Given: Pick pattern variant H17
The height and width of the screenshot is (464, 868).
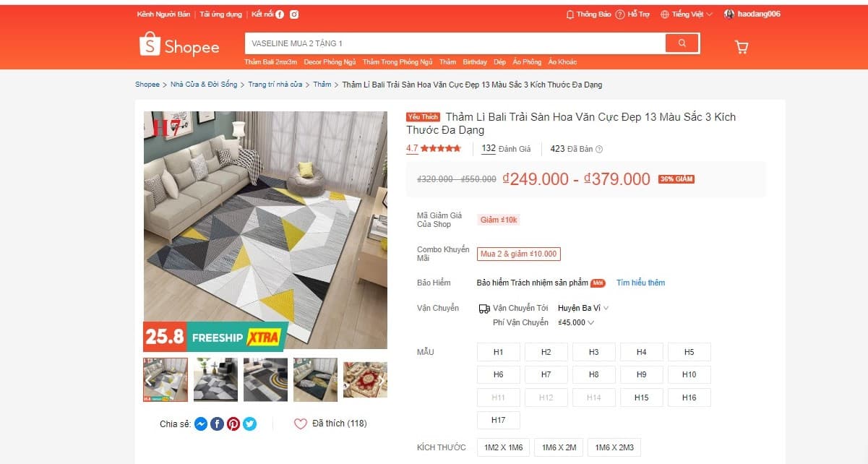Looking at the screenshot, I should (x=498, y=420).
